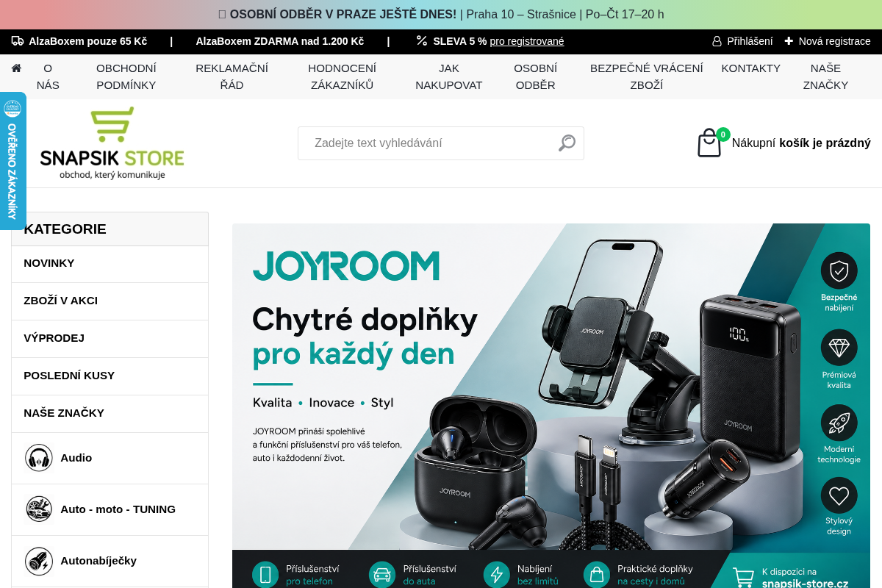Click the Prémiová kvalita diamond icon

pyautogui.click(x=839, y=348)
